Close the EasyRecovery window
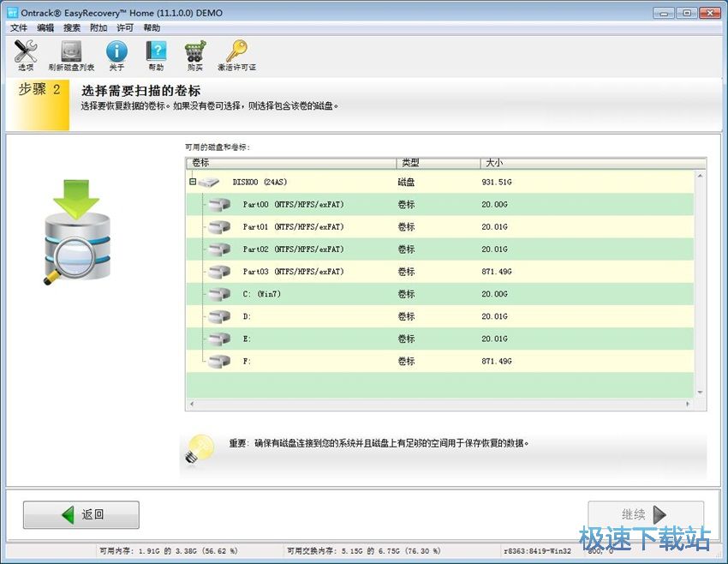Screen dimensions: 728x564 pos(709,13)
